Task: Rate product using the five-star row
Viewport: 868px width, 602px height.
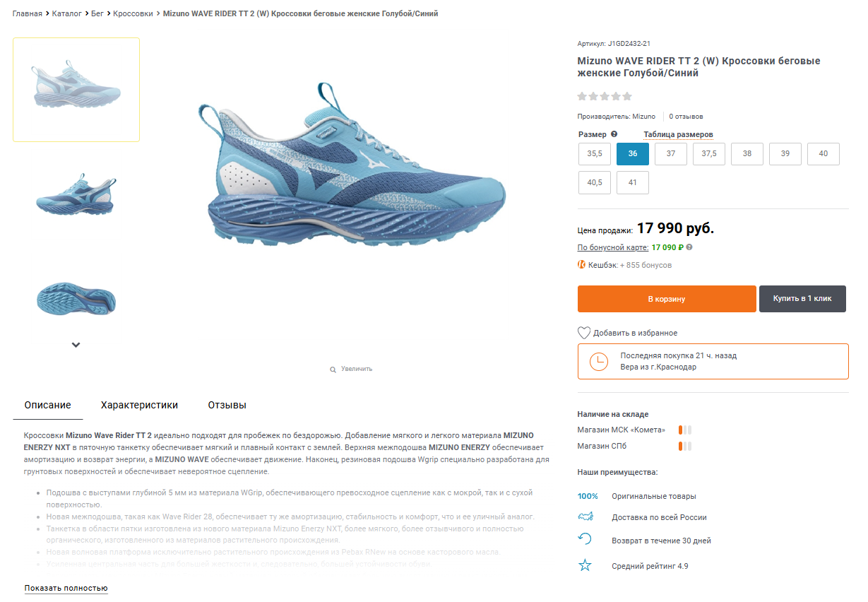Action: [x=605, y=97]
